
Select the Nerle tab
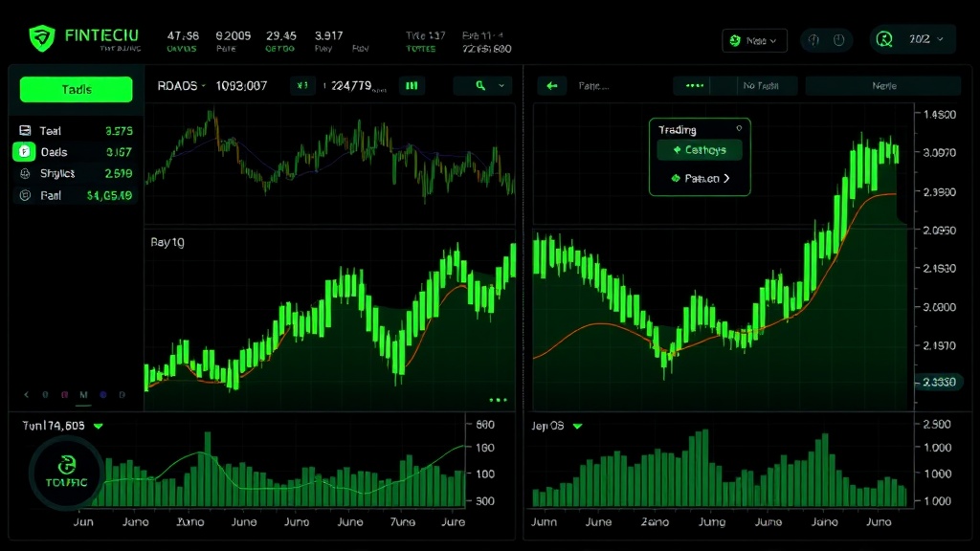tap(883, 85)
